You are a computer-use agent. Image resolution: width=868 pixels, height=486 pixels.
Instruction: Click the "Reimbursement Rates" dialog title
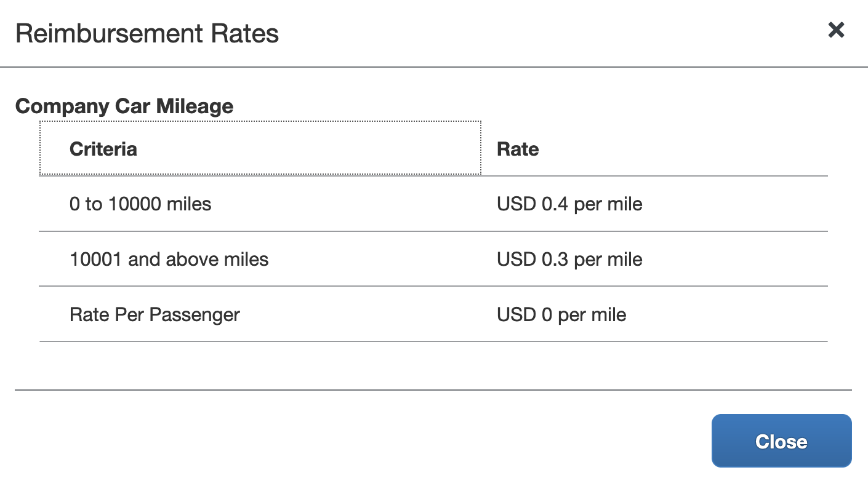tap(147, 33)
